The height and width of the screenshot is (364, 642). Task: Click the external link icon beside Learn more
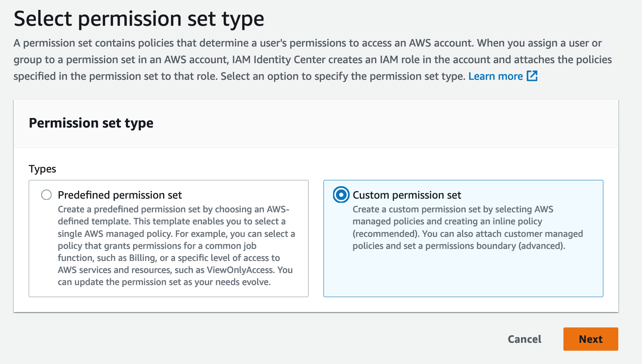pos(532,76)
